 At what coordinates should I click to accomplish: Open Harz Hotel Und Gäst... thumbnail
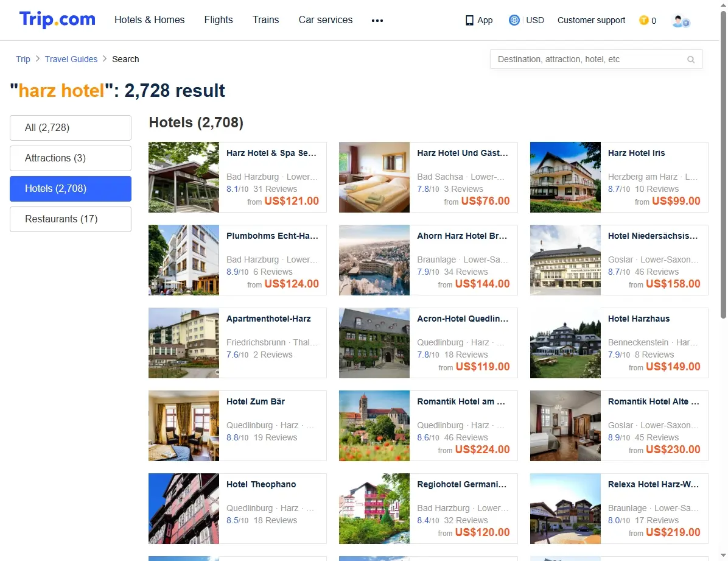click(x=374, y=177)
